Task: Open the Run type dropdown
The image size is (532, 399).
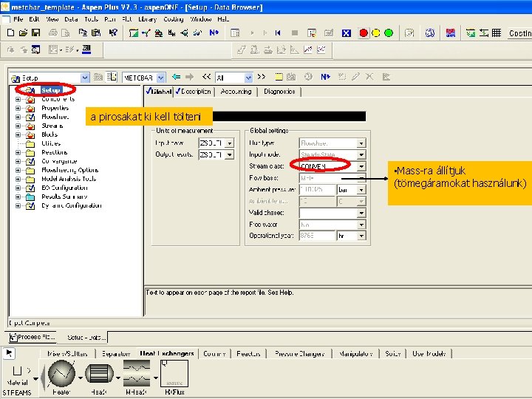Action: (361, 143)
